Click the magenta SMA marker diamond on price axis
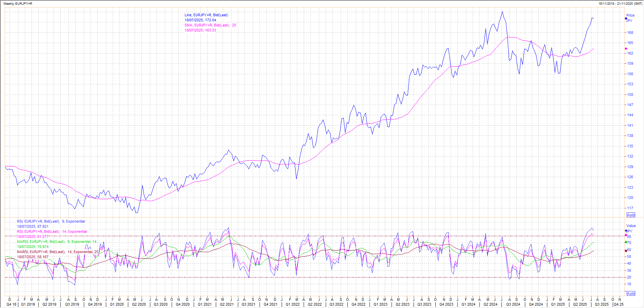 626,49
